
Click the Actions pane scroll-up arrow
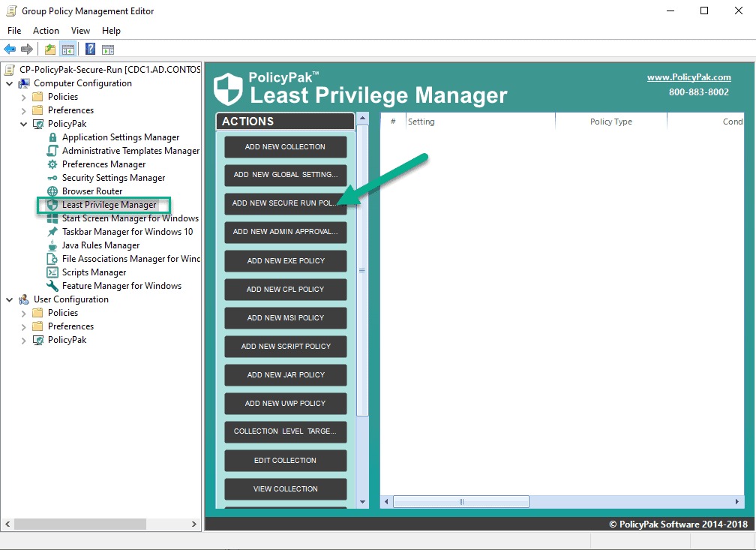pos(362,119)
